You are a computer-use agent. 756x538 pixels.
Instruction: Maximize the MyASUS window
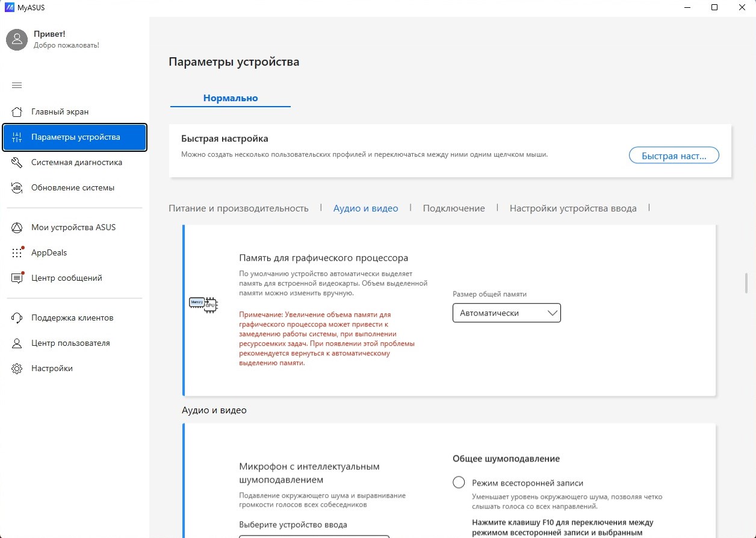[x=714, y=7]
